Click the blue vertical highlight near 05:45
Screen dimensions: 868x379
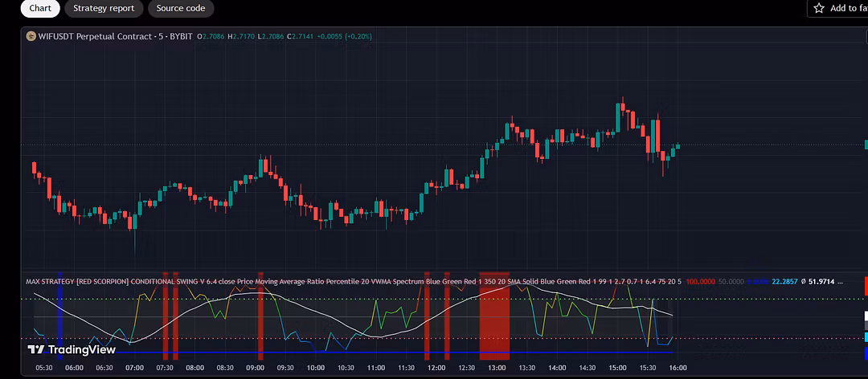[59, 312]
